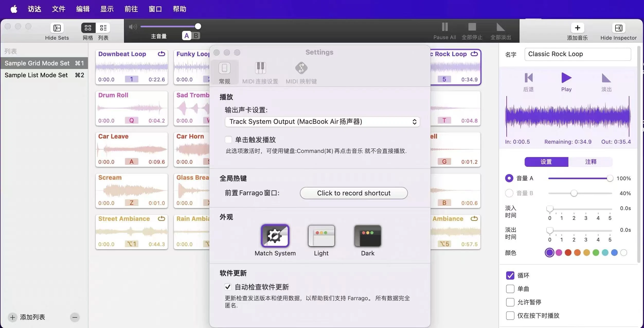Click the fade all out (全部淡出) icon
Image resolution: width=644 pixels, height=328 pixels.
500,27
